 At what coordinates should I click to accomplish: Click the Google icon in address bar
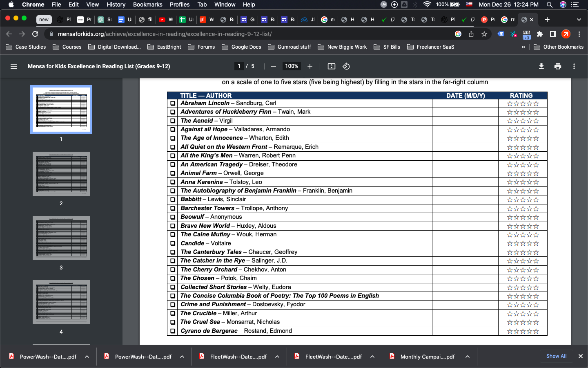click(458, 34)
